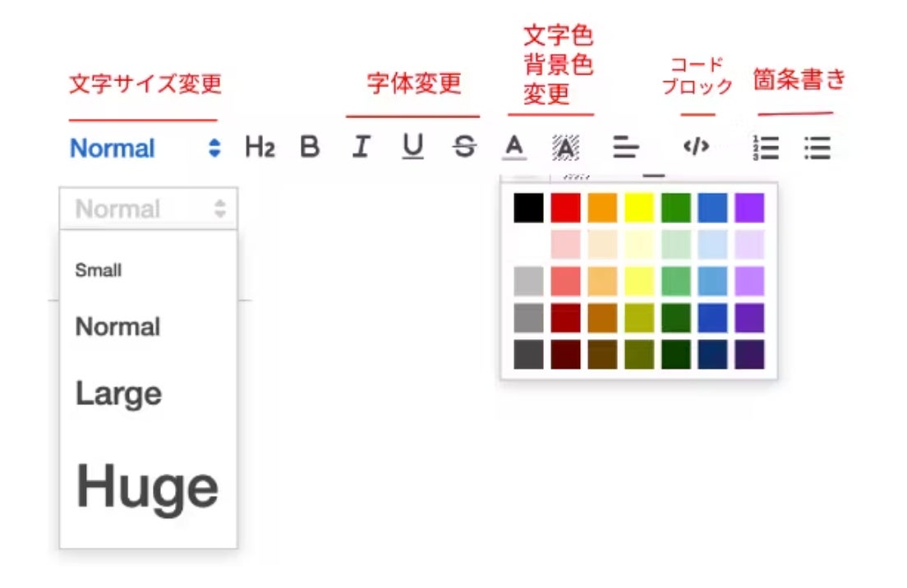Open the text color picker
This screenshot has height=588, width=907.
pos(514,148)
